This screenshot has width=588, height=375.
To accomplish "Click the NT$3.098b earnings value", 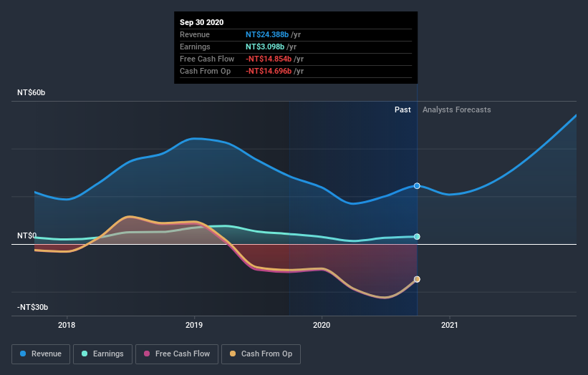I will [265, 47].
